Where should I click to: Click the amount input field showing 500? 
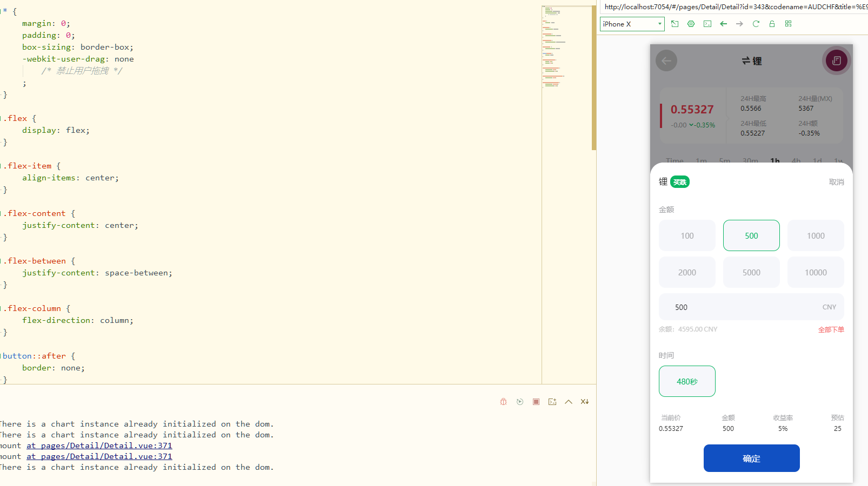click(x=746, y=307)
